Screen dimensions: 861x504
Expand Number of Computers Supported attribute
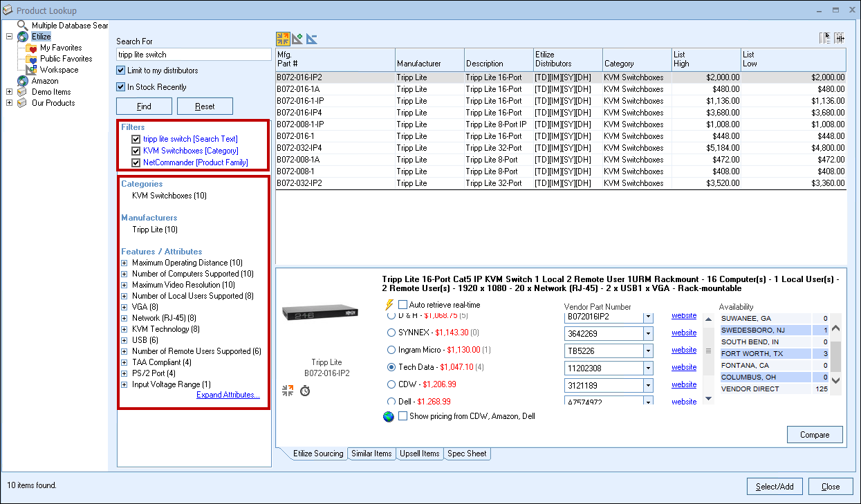coord(124,274)
